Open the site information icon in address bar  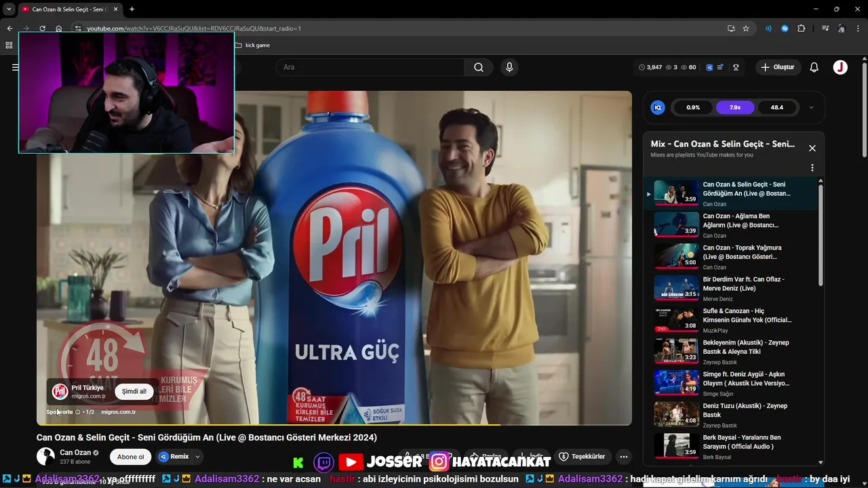[x=78, y=28]
